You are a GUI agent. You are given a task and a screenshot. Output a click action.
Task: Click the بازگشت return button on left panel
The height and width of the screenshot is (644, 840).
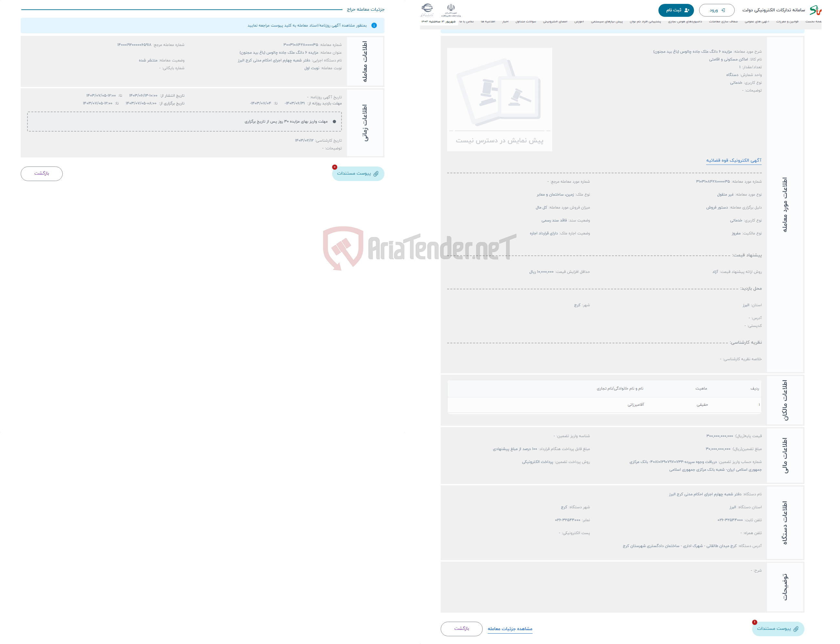pyautogui.click(x=42, y=174)
